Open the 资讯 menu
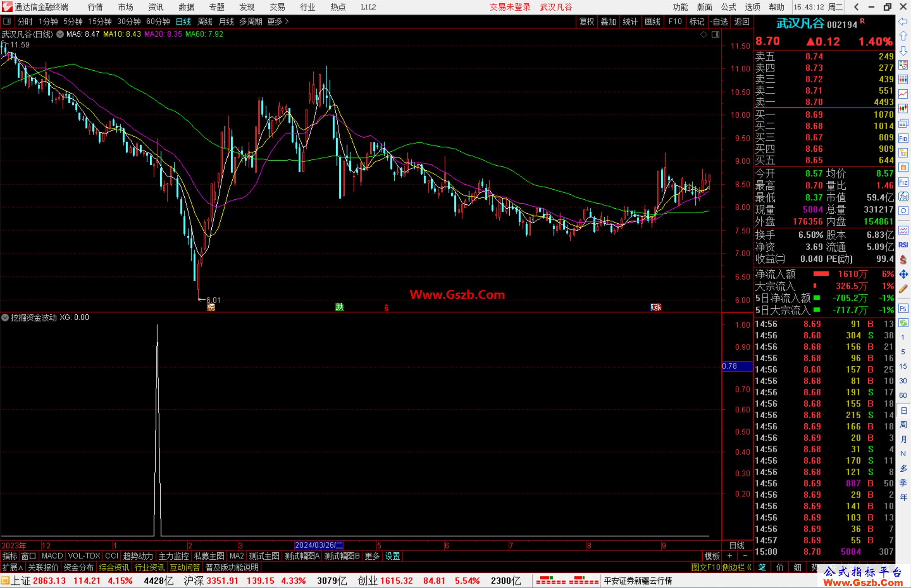Viewport: 911px width, 588px height. click(x=156, y=7)
